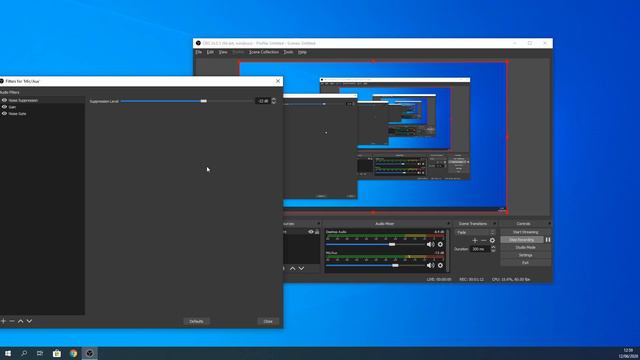Open the Edit menu in OBS

210,52
